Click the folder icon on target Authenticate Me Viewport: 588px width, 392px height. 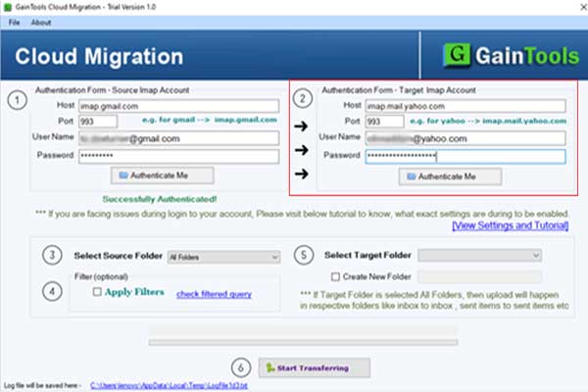pyautogui.click(x=412, y=176)
